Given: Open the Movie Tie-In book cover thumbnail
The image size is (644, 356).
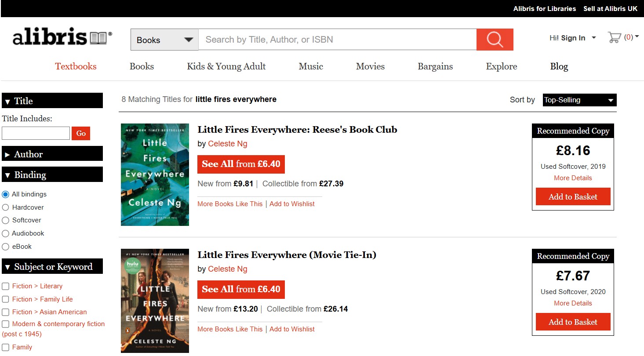Looking at the screenshot, I should [x=155, y=300].
